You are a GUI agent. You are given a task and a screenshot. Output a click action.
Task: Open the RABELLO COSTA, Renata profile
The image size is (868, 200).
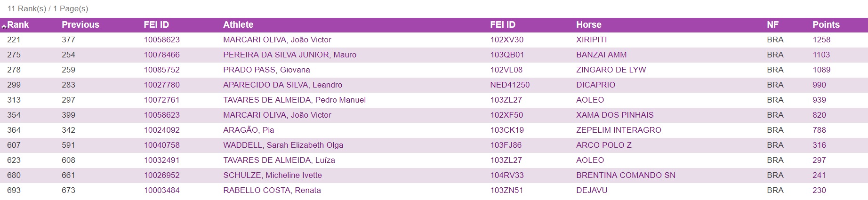272,191
